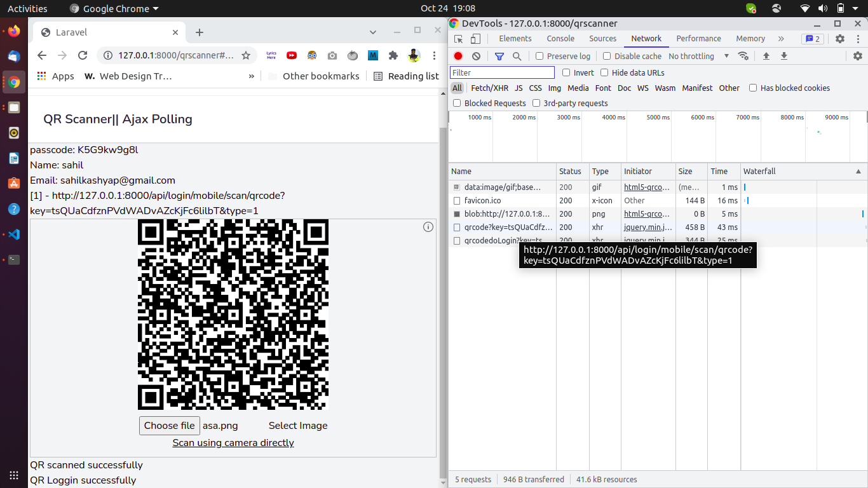The width and height of the screenshot is (868, 488).
Task: Open No throttling dropdown
Action: [699, 56]
